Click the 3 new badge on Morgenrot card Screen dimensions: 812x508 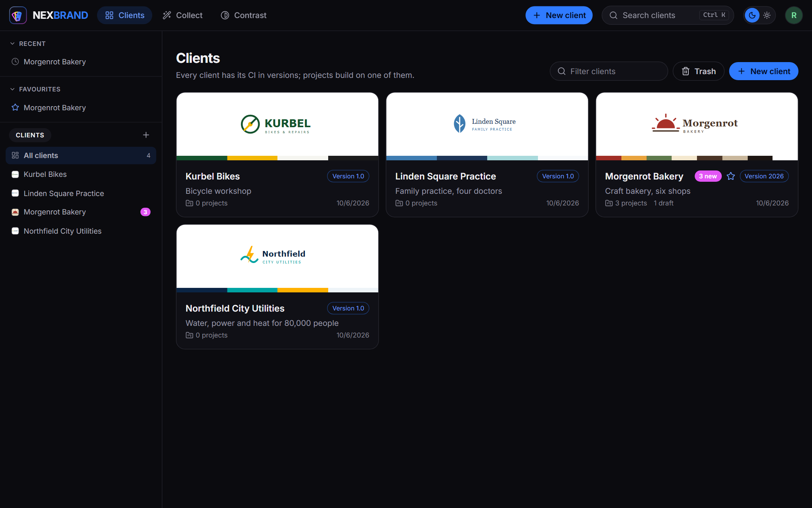pos(708,176)
